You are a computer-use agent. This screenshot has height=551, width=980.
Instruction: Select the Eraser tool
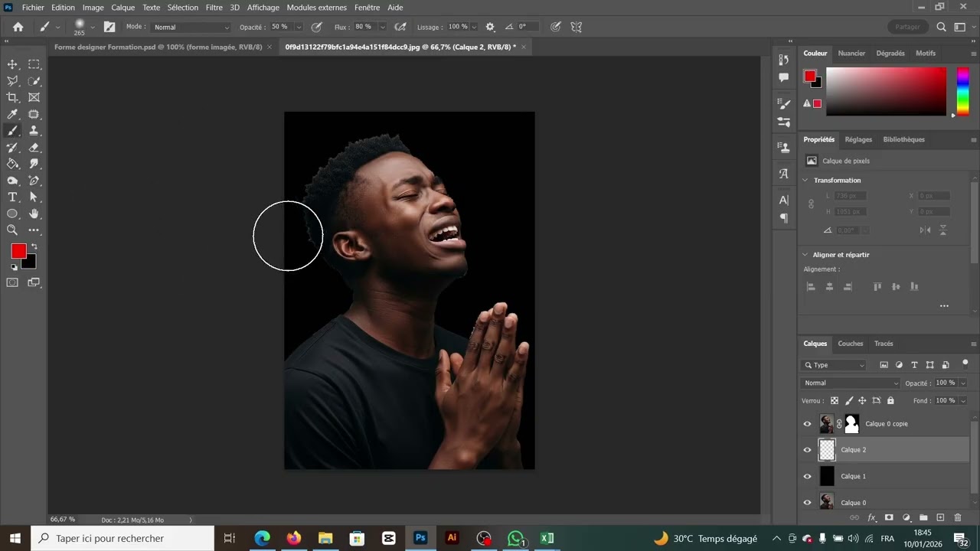(34, 148)
